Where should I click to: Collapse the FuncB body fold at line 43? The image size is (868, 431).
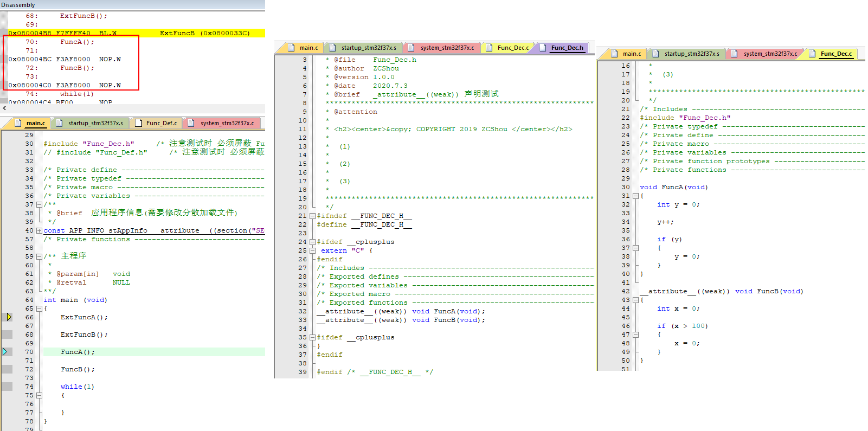635,300
